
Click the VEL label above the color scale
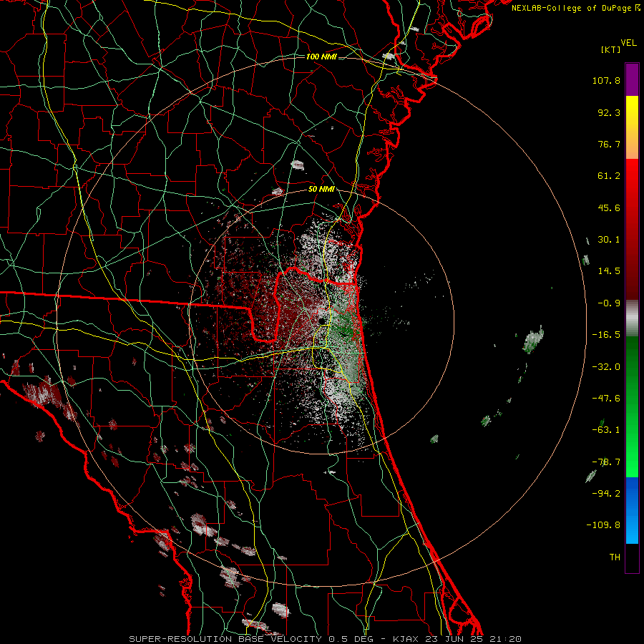(x=628, y=43)
